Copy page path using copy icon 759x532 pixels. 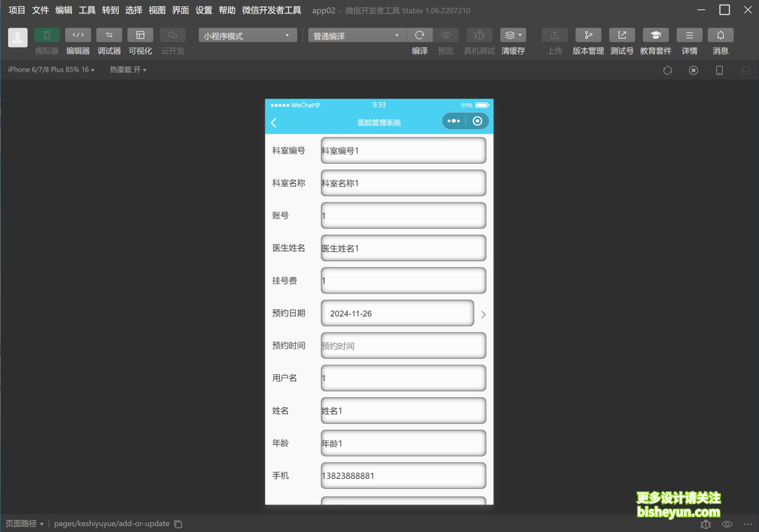pyautogui.click(x=178, y=524)
